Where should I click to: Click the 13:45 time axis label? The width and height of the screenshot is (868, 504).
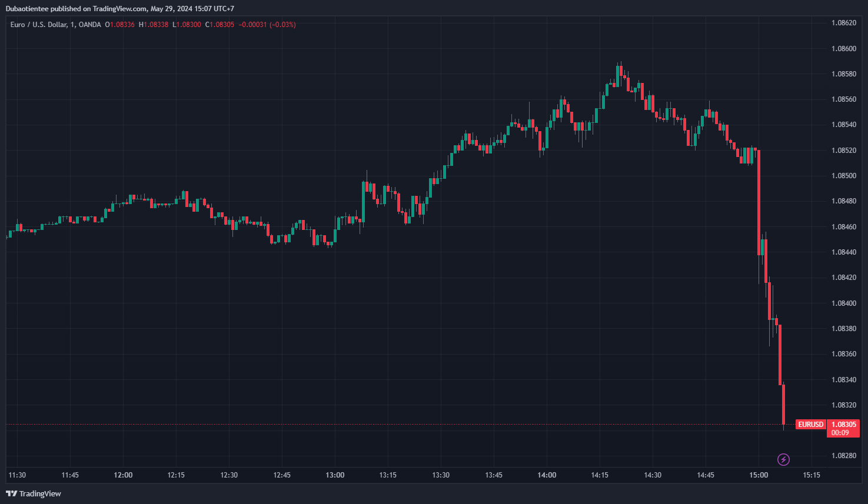494,475
